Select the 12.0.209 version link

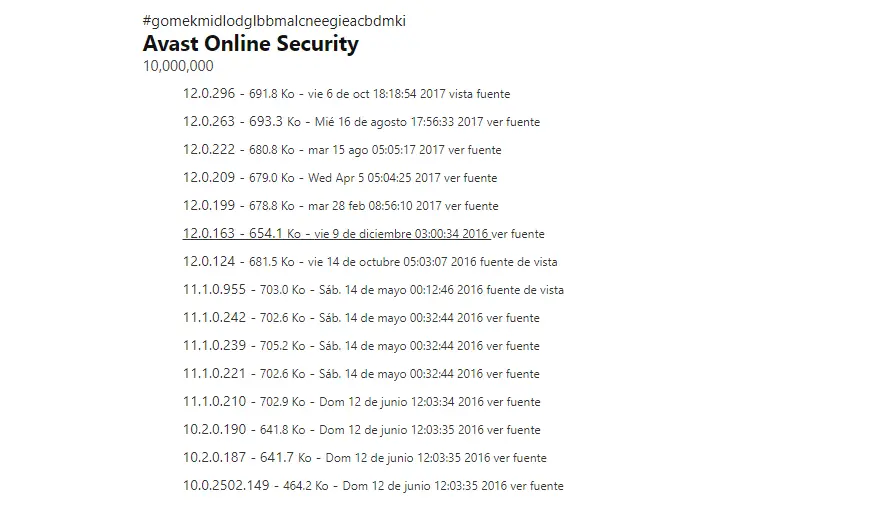pyautogui.click(x=208, y=178)
